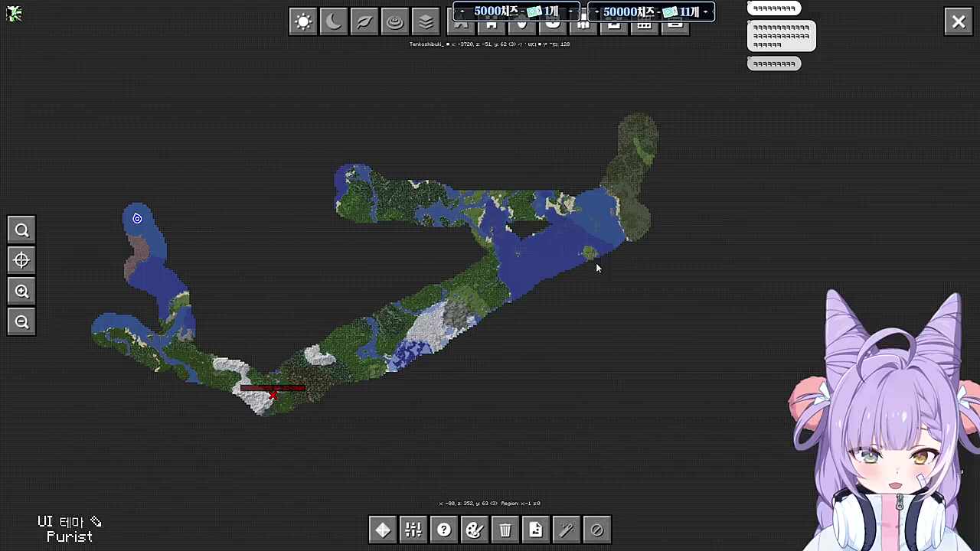
Task: Open the options sliders button
Action: tap(413, 530)
